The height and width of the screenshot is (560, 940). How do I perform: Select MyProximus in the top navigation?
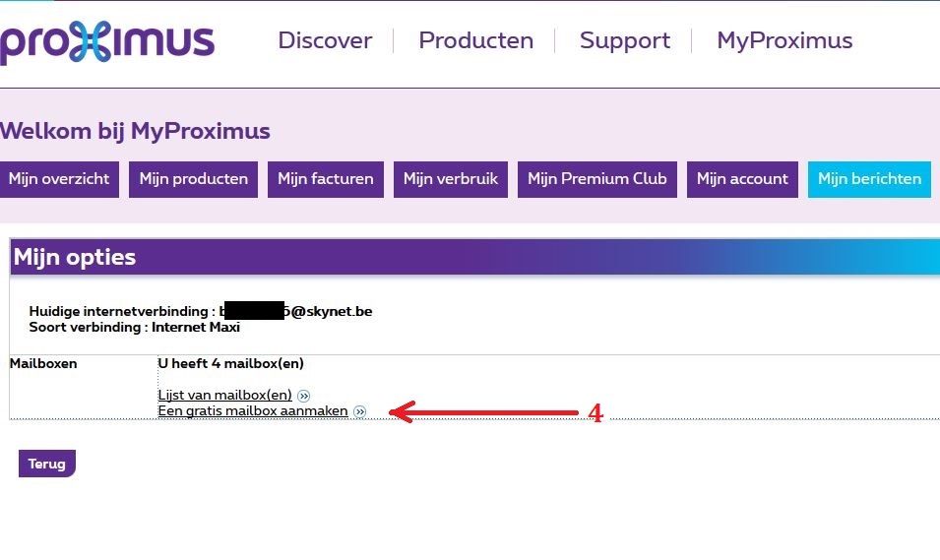(784, 41)
